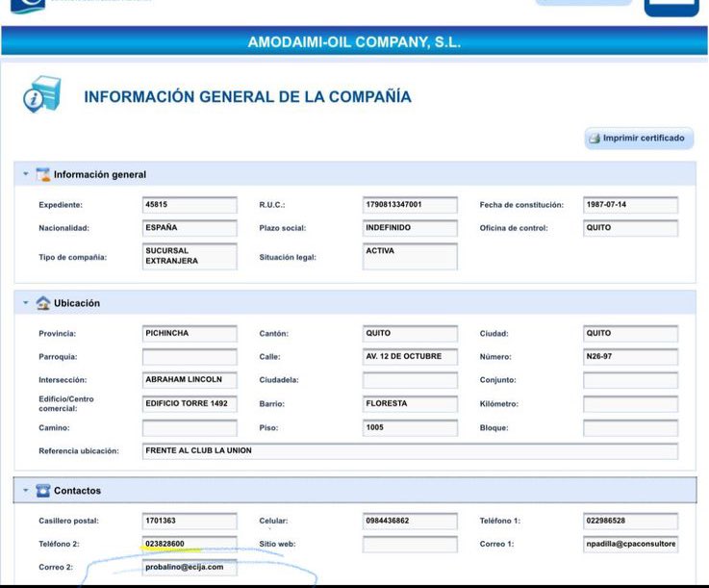
Task: Click the Calle field AV. 12 DE OCTUBRE
Action: (x=410, y=357)
